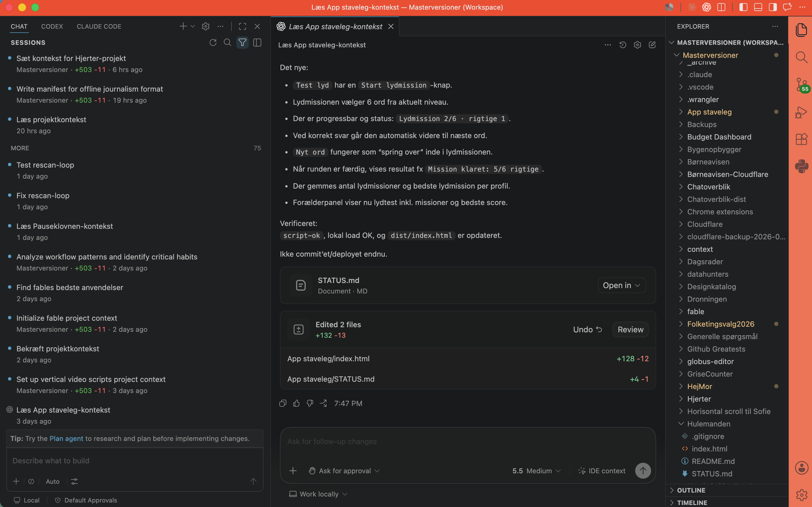Click Default Approvals in chat status bar
The width and height of the screenshot is (812, 507).
pyautogui.click(x=86, y=500)
